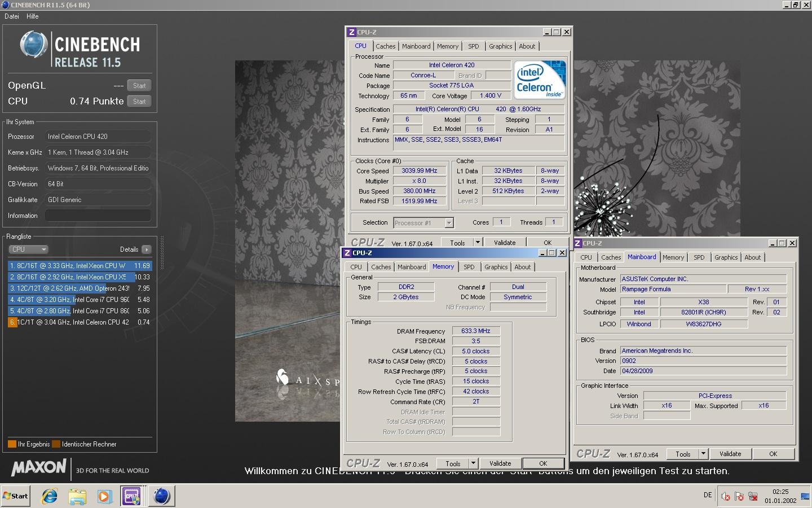This screenshot has height=508, width=812.
Task: Open the Rangliste CPU dropdown
Action: point(28,249)
